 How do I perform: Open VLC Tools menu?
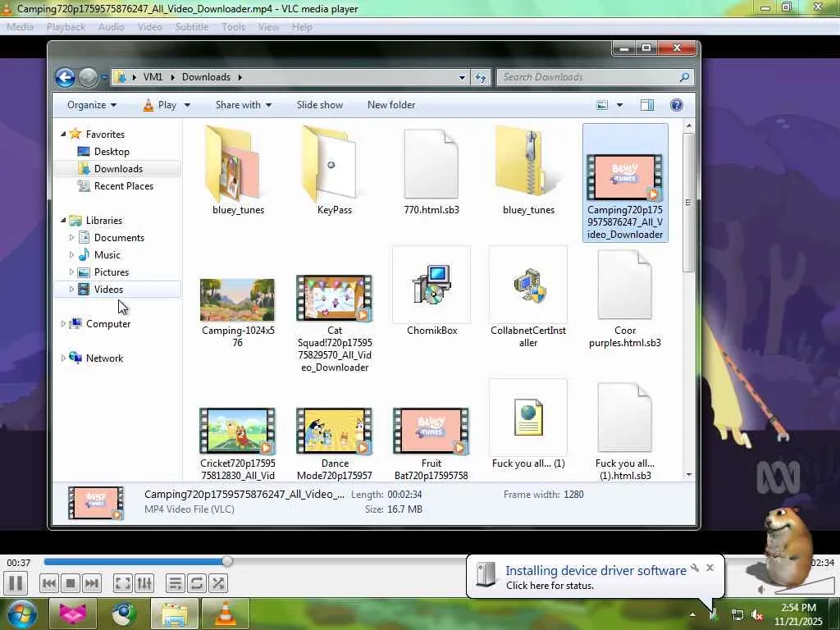tap(233, 27)
